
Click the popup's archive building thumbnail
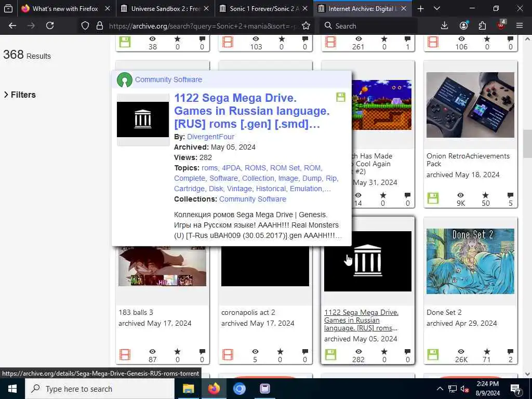point(143,119)
